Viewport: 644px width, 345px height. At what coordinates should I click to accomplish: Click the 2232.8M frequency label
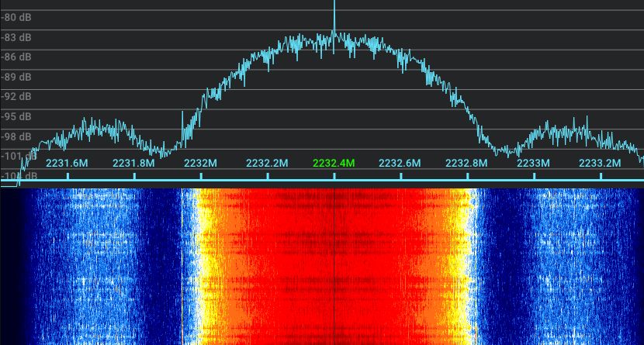pos(466,163)
